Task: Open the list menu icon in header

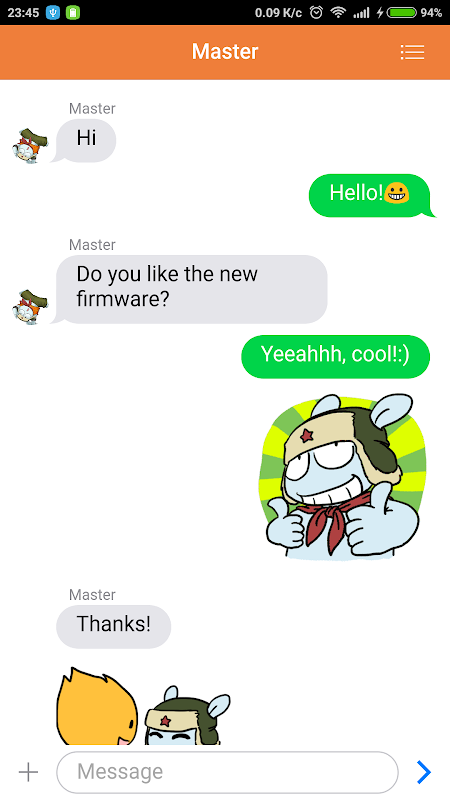Action: click(412, 52)
